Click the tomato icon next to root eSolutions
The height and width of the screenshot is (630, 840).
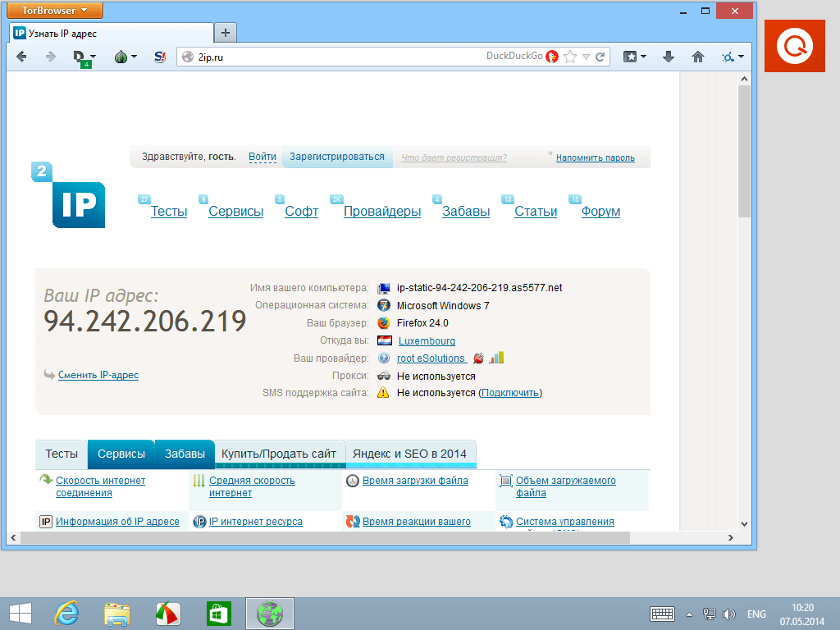(x=478, y=358)
